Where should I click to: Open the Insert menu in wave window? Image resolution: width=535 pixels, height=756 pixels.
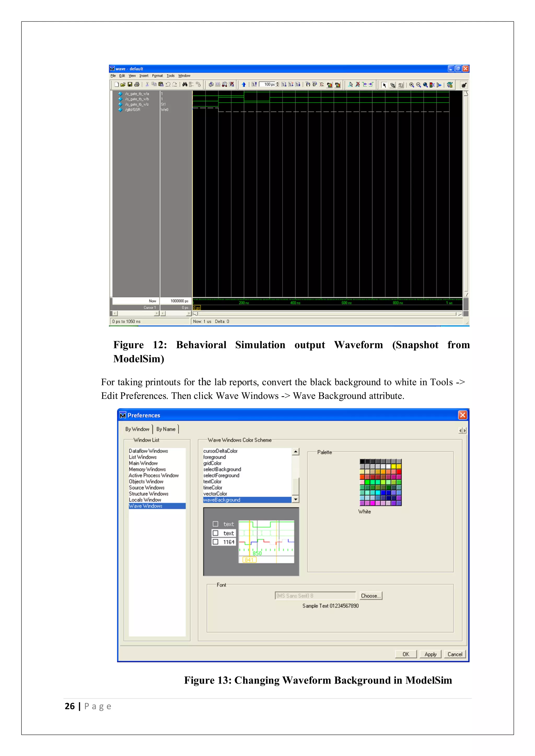[144, 76]
